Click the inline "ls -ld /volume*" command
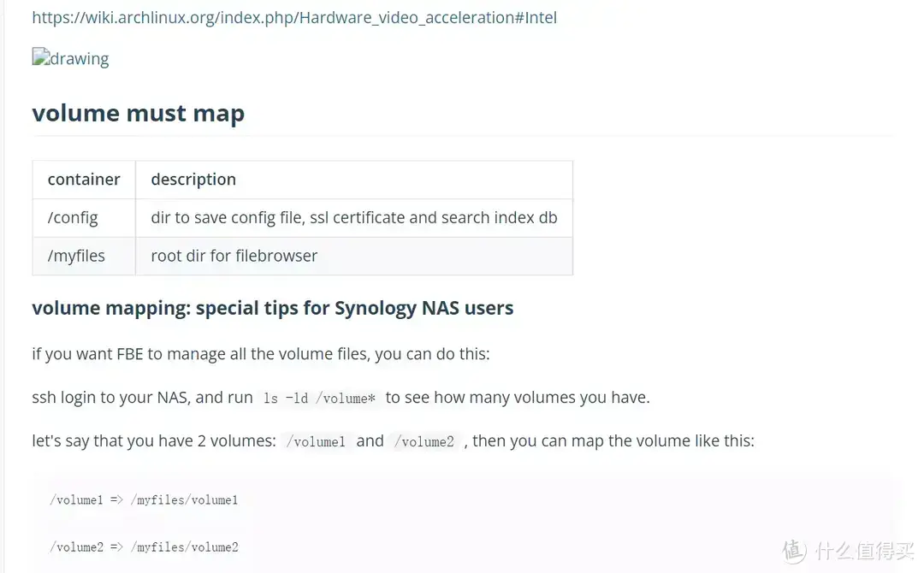The image size is (924, 573). (x=319, y=398)
